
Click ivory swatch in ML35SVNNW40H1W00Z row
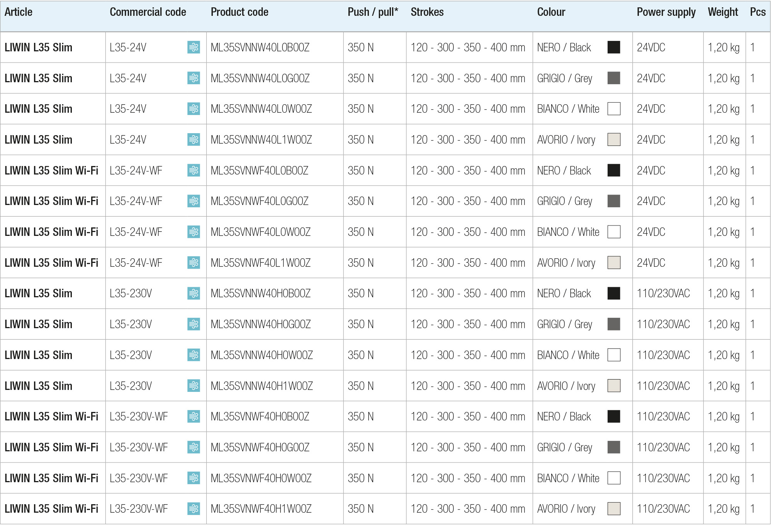pyautogui.click(x=614, y=386)
